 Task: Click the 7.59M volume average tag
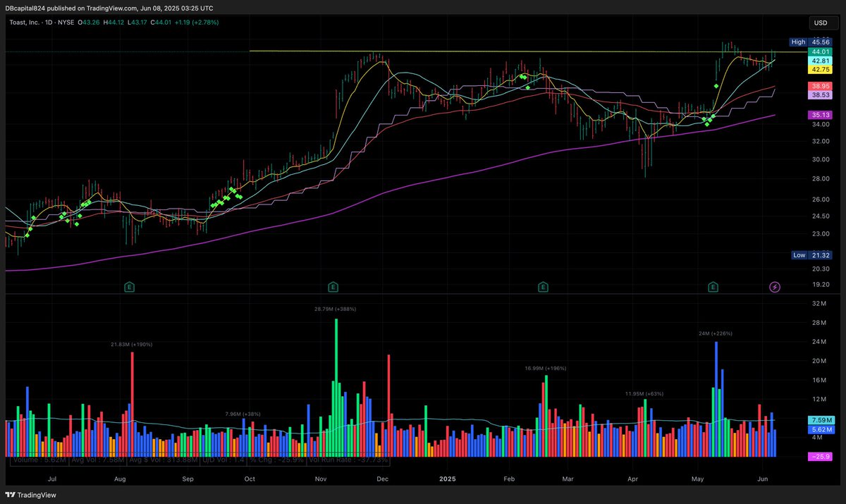[x=821, y=420]
